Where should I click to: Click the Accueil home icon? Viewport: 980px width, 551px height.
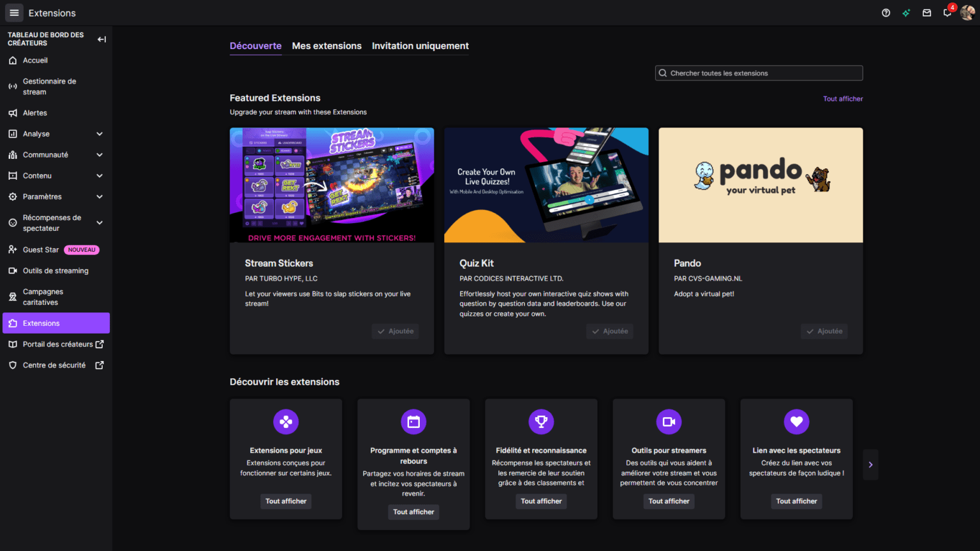(13, 61)
